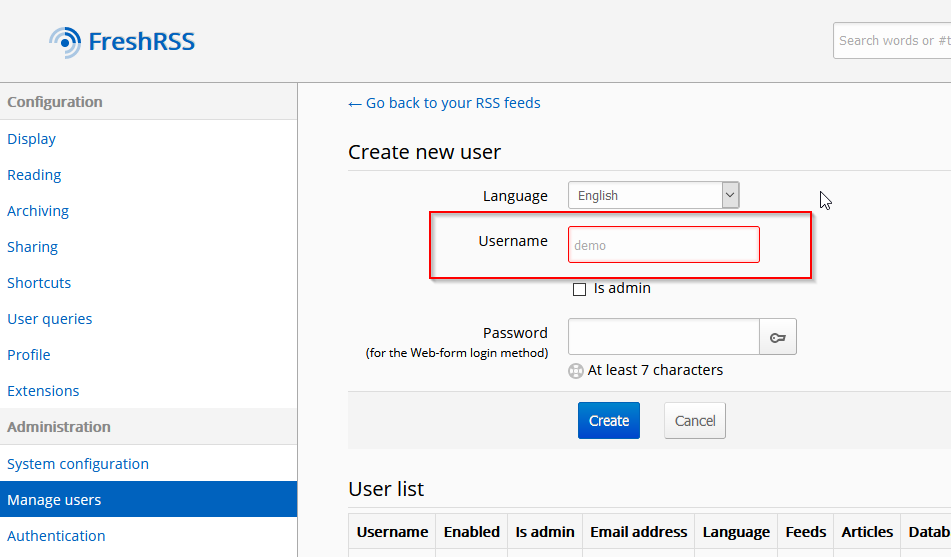This screenshot has width=951, height=557.
Task: Click Create button
Action: (x=609, y=420)
